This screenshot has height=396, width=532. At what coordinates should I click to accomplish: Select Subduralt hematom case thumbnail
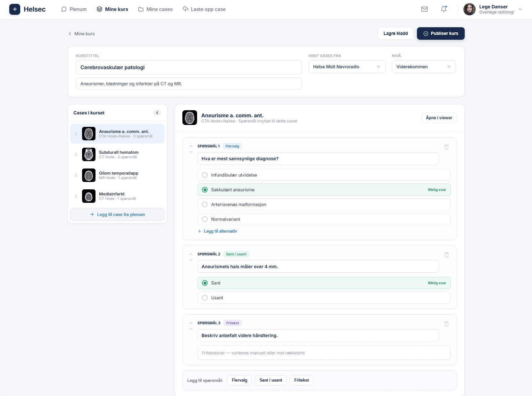(89, 154)
